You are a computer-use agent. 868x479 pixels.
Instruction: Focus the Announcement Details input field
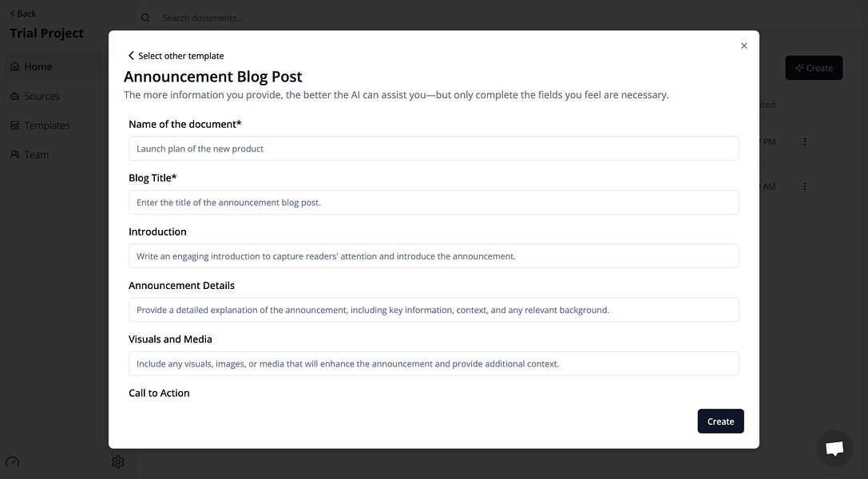(434, 310)
